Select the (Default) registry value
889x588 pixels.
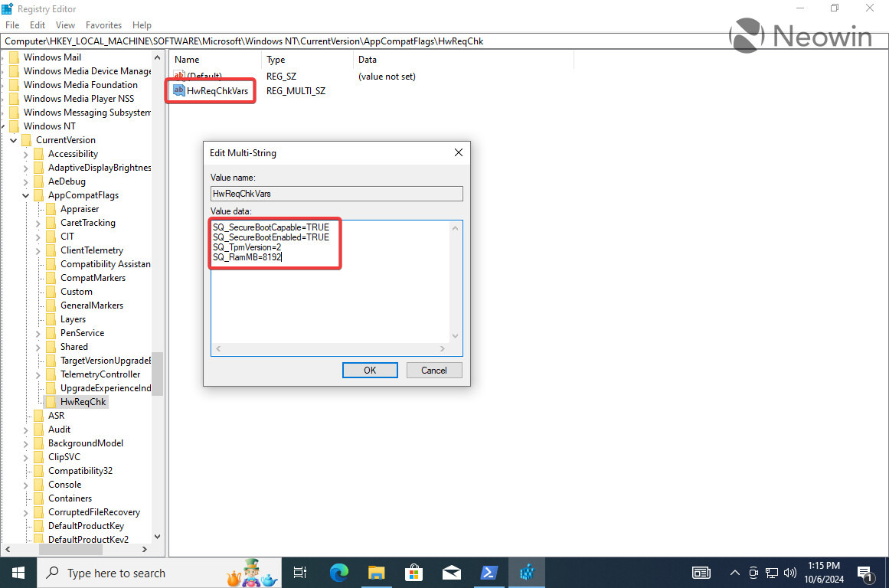[x=198, y=76]
